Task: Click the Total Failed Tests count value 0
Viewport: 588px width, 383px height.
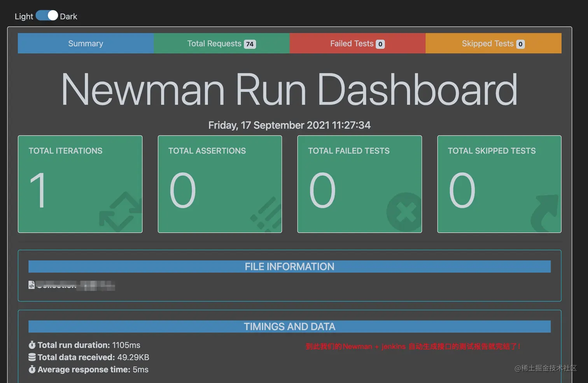Action: (x=322, y=190)
